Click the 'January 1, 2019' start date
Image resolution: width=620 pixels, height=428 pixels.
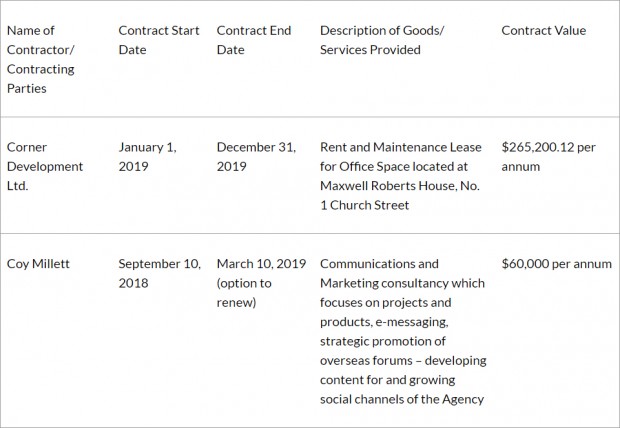click(147, 157)
